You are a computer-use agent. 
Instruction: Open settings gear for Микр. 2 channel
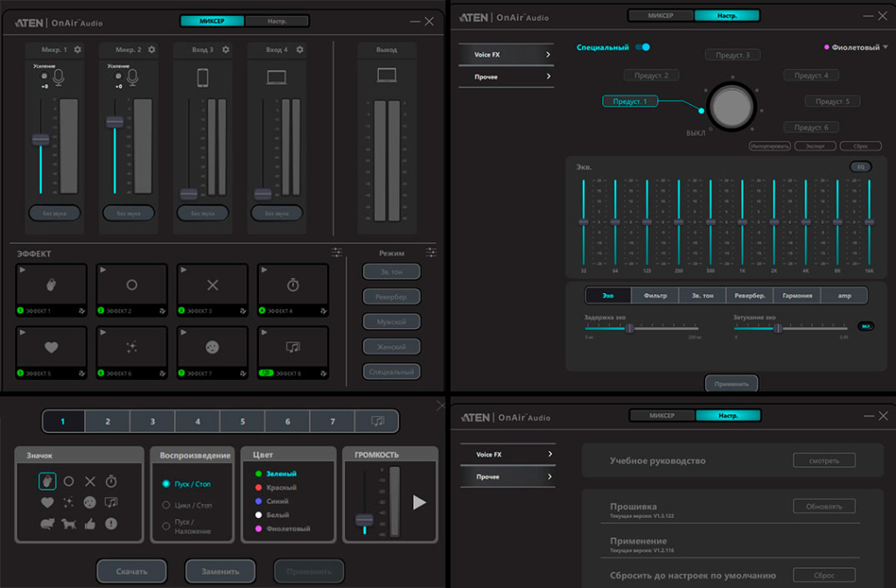point(151,50)
